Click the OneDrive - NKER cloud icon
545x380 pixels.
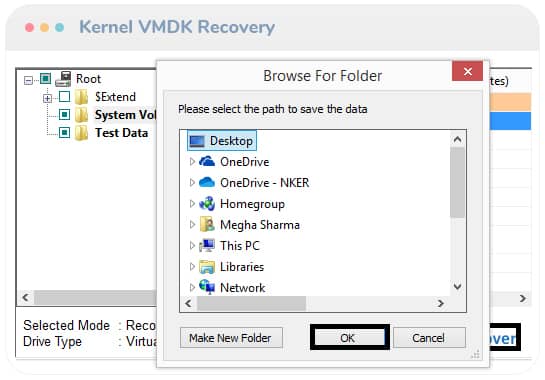[207, 182]
